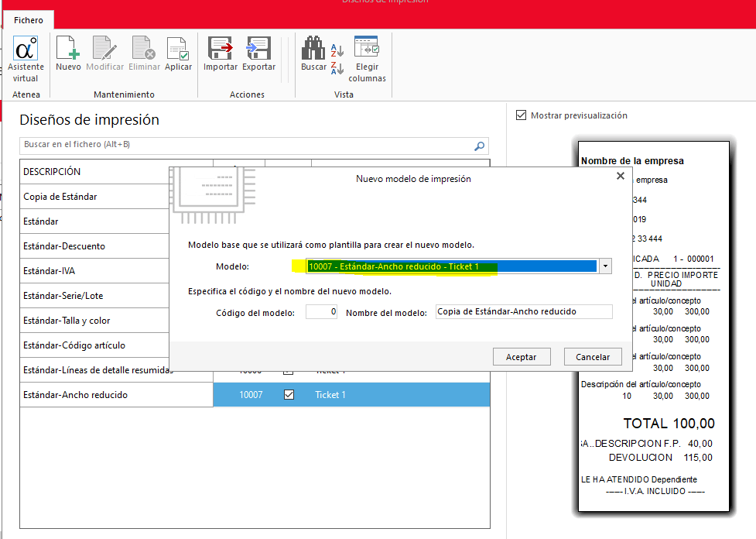756x539 pixels.
Task: Click the Nombre del modelo text field
Action: (523, 312)
